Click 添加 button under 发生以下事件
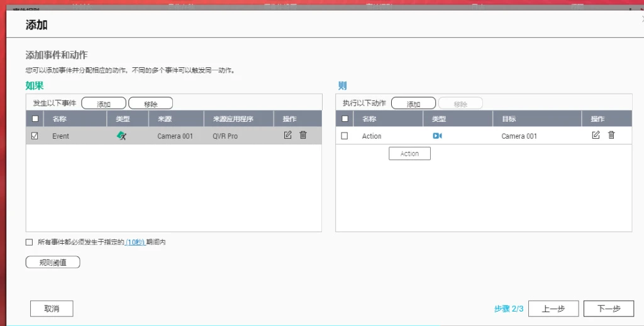This screenshot has width=644, height=326. 104,104
